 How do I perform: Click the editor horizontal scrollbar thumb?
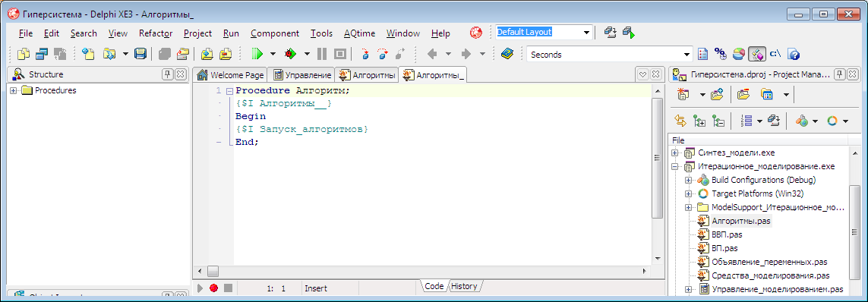213,271
